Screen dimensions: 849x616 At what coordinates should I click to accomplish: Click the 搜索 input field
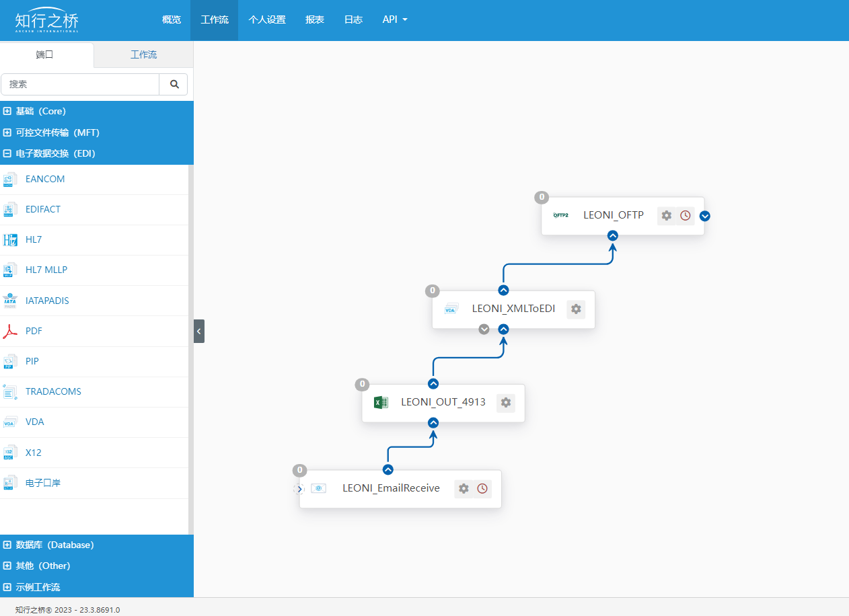tap(80, 85)
